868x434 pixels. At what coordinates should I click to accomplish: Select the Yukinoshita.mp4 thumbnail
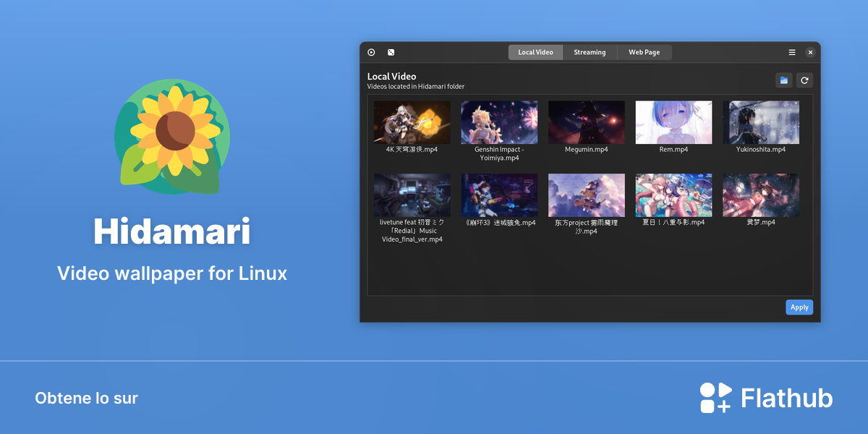[761, 122]
